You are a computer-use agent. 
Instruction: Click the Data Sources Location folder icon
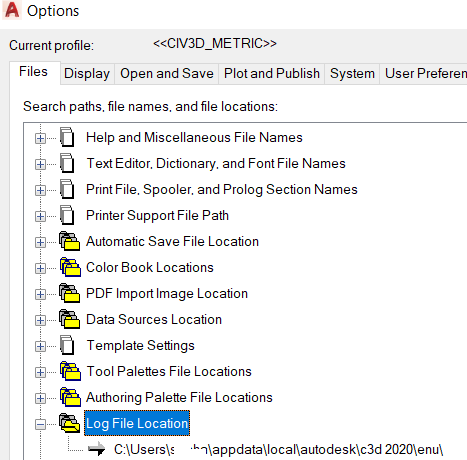click(x=69, y=319)
